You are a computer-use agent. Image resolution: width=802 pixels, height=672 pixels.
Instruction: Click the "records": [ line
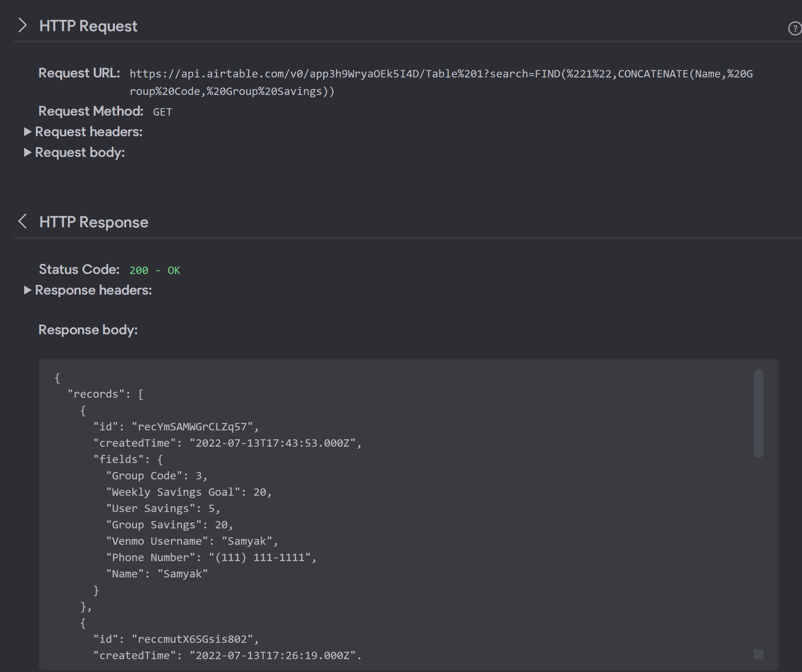pyautogui.click(x=106, y=394)
